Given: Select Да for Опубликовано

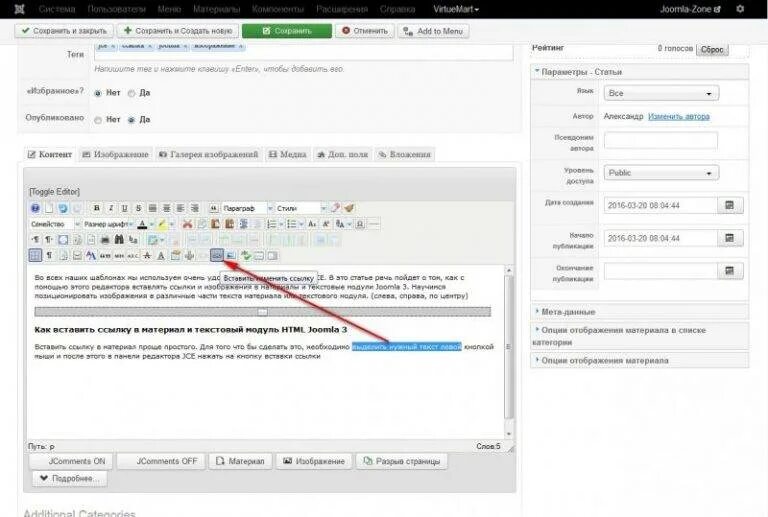Looking at the screenshot, I should click(131, 120).
